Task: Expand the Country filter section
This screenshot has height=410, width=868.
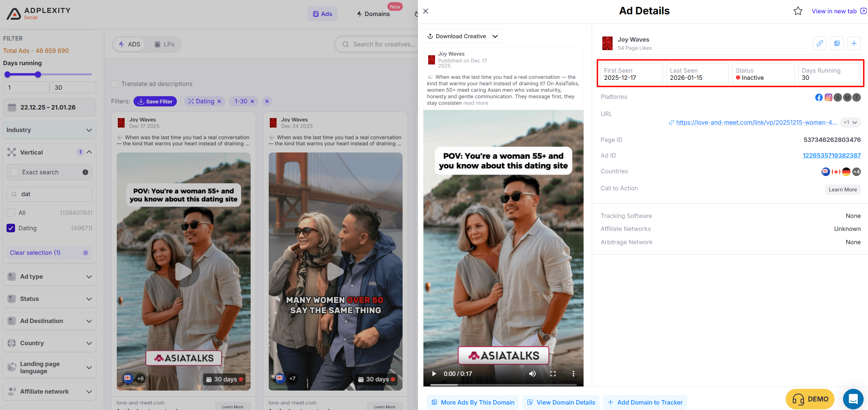Action: (50, 343)
